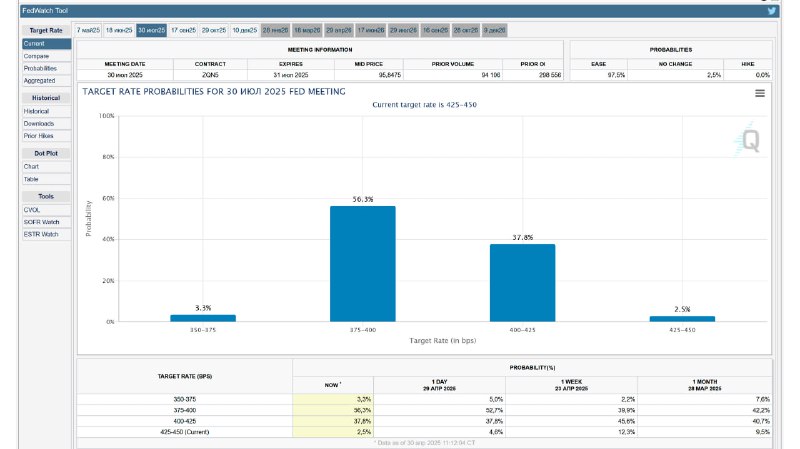Click the 350-375 target rate row label
Screen dimensions: 800x449
click(x=185, y=400)
